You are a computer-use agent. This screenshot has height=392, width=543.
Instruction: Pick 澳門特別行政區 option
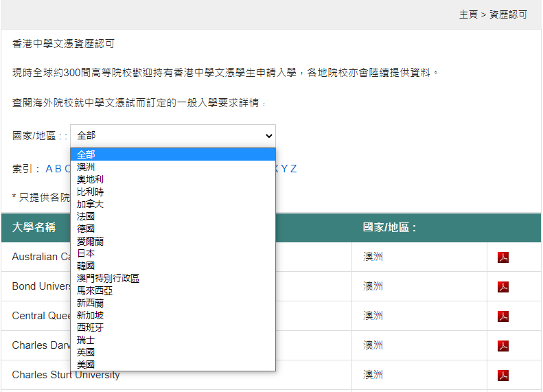[x=173, y=278]
